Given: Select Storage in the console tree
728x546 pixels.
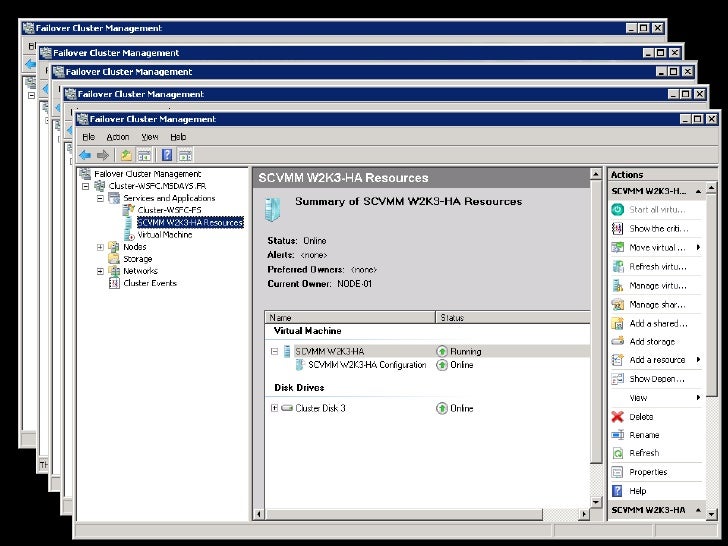Looking at the screenshot, I should point(137,259).
